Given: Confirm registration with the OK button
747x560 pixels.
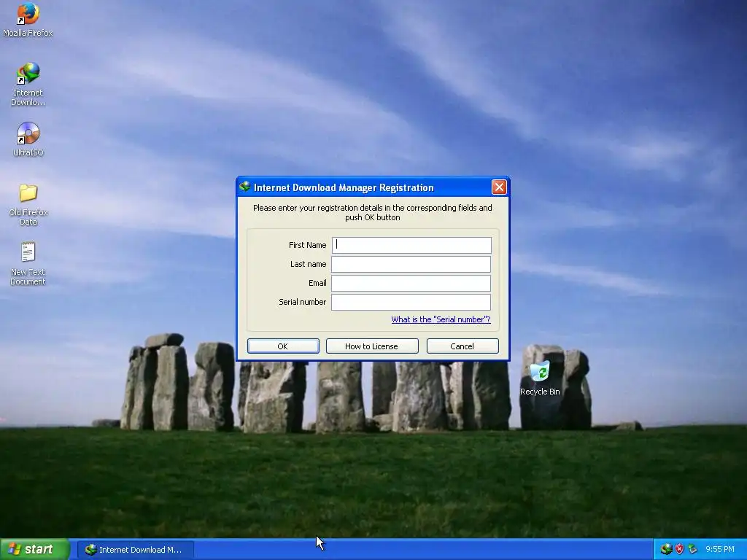Looking at the screenshot, I should 283,346.
